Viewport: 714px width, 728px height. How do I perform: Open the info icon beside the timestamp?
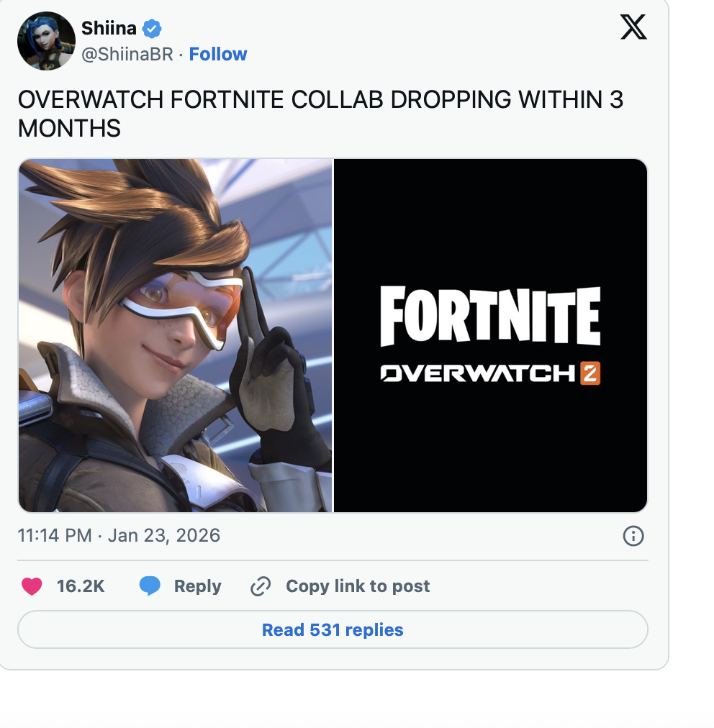(633, 536)
